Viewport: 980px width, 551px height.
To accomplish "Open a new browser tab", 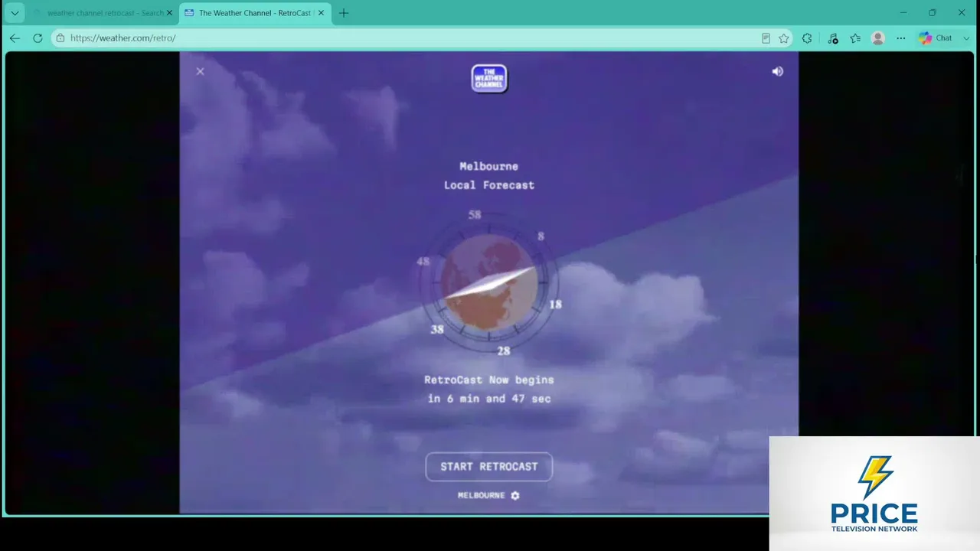I will pyautogui.click(x=344, y=13).
